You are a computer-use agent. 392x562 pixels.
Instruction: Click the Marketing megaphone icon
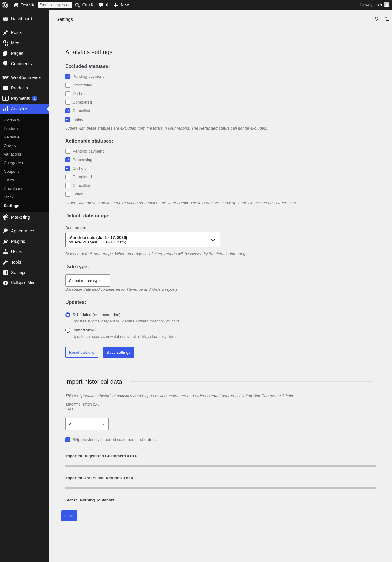6,217
